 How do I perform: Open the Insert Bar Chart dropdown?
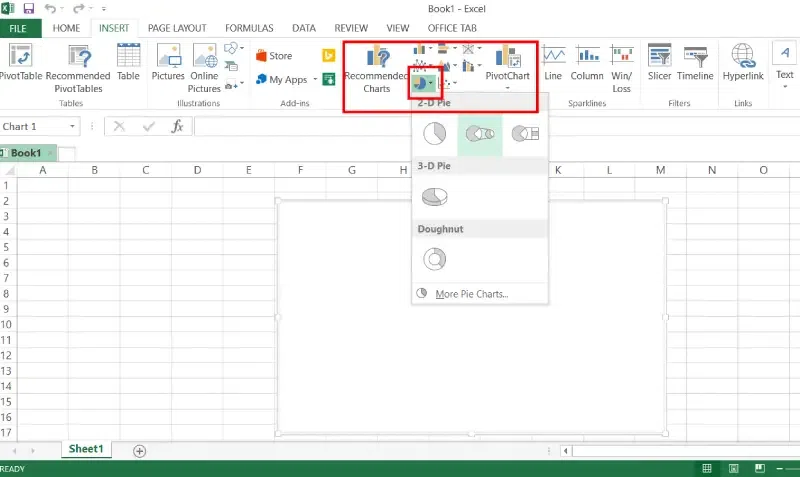447,49
